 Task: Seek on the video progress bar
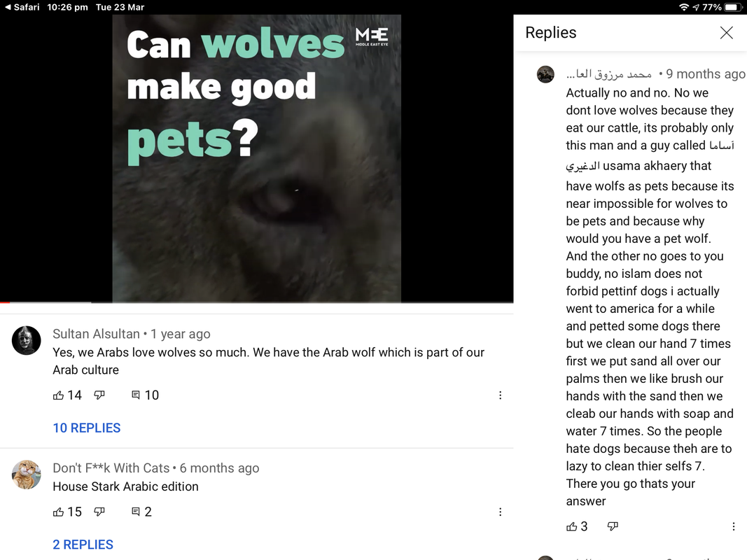click(257, 302)
